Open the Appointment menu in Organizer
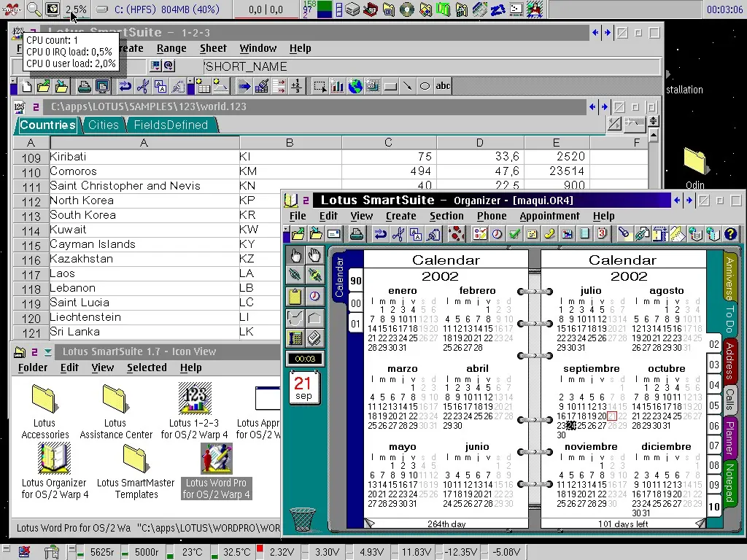747x560 pixels. (x=549, y=216)
